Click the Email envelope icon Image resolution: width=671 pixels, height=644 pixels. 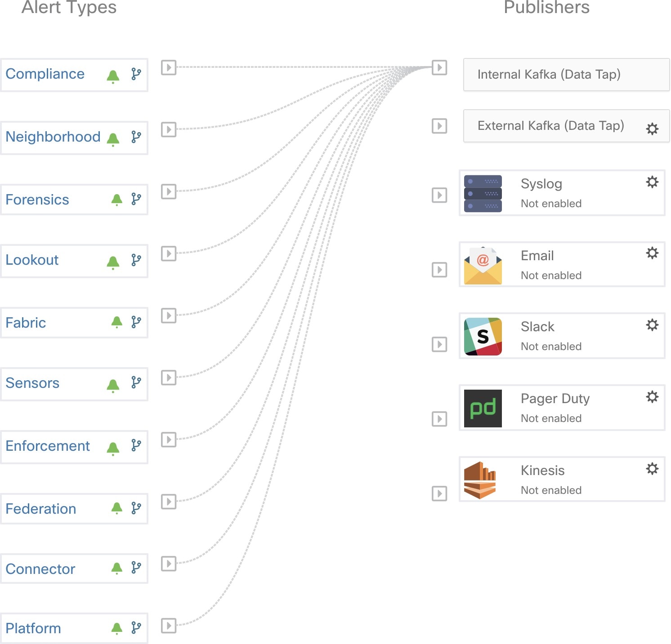[483, 265]
